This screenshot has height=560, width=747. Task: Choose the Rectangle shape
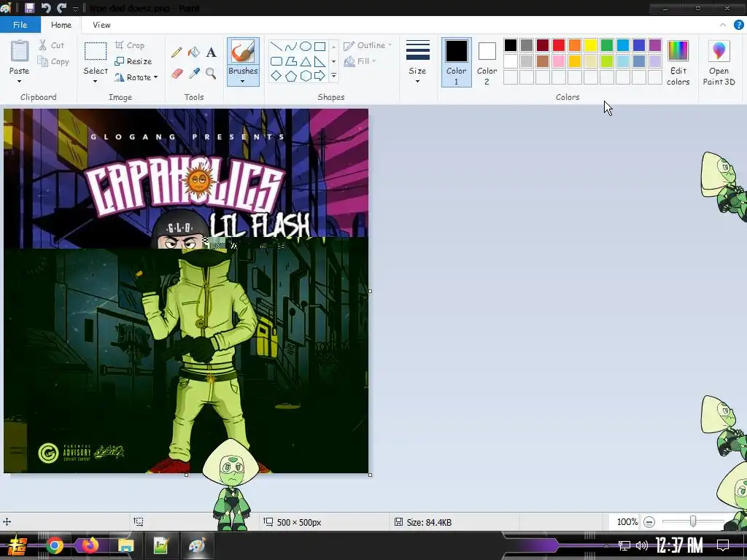[x=320, y=46]
